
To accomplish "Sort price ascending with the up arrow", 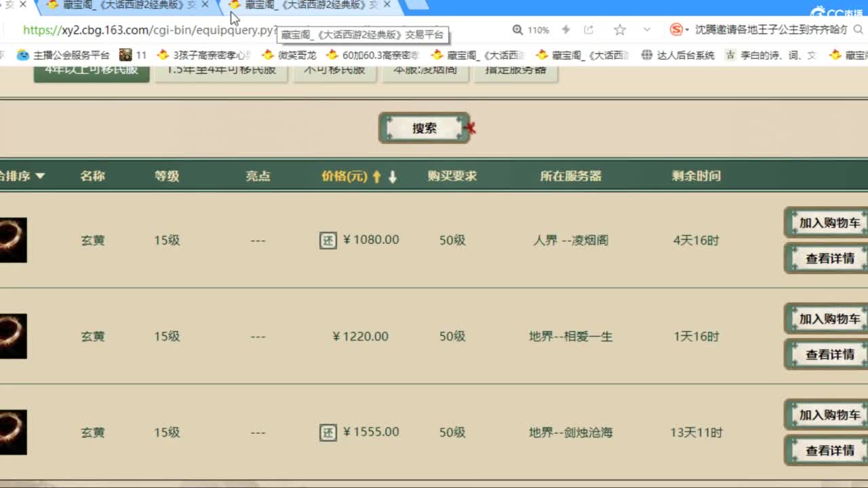I will tap(377, 177).
